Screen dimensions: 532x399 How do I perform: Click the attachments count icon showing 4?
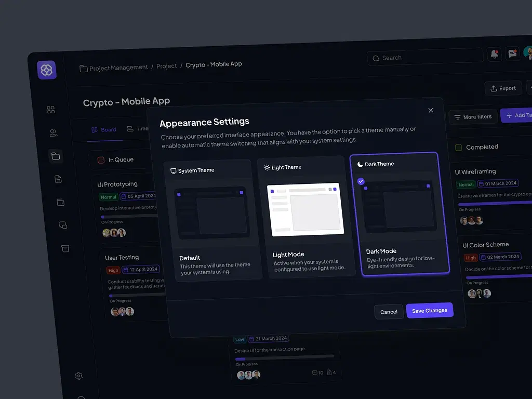point(329,372)
